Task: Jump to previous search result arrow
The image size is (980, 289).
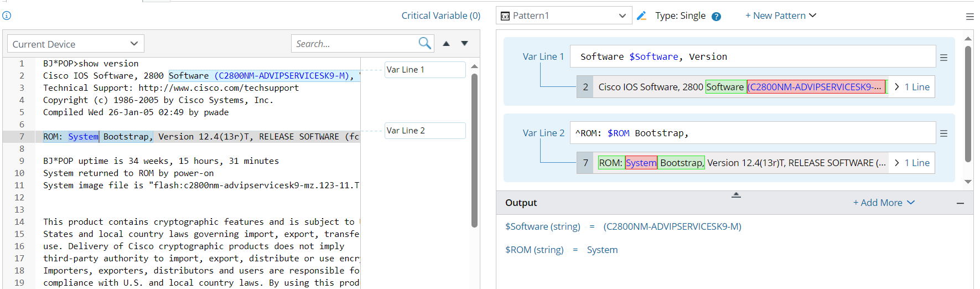Action: point(447,43)
